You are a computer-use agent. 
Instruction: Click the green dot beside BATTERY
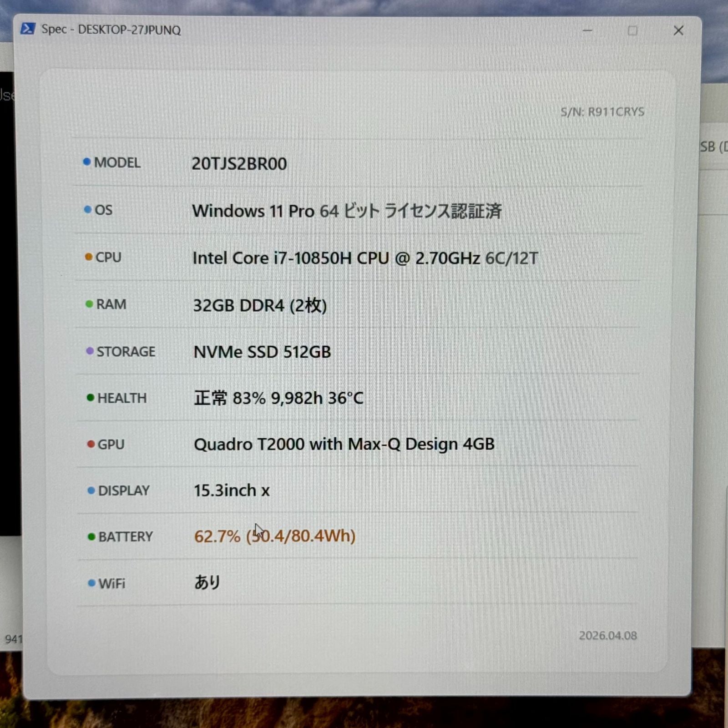[91, 537]
